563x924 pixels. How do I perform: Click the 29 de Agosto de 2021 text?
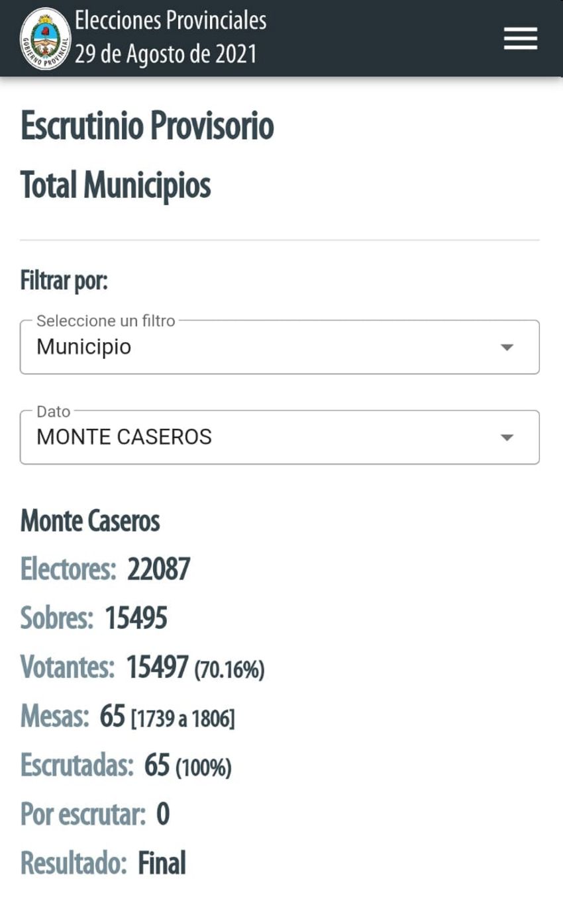pos(166,54)
